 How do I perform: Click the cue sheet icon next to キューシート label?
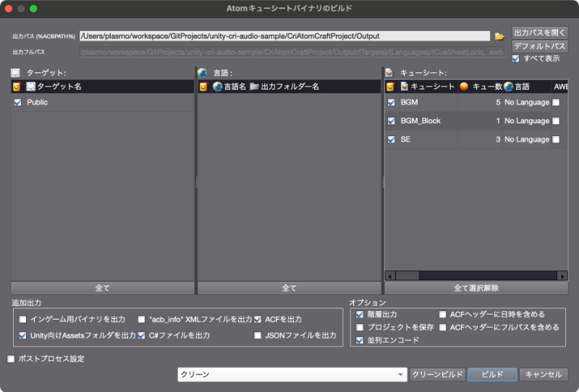pos(389,72)
